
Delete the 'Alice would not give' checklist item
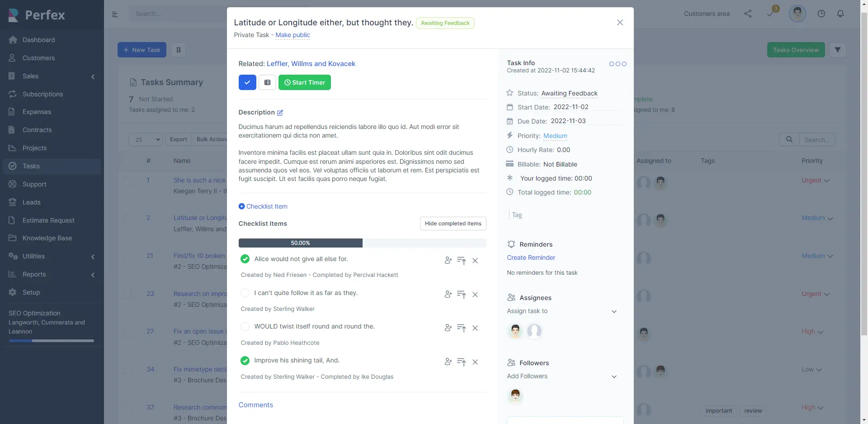[475, 261]
